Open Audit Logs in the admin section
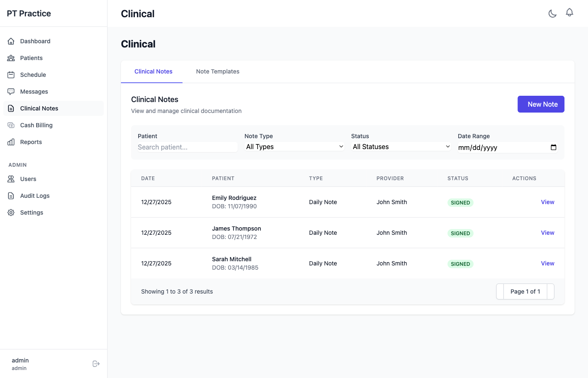The image size is (588, 378). pos(35,196)
